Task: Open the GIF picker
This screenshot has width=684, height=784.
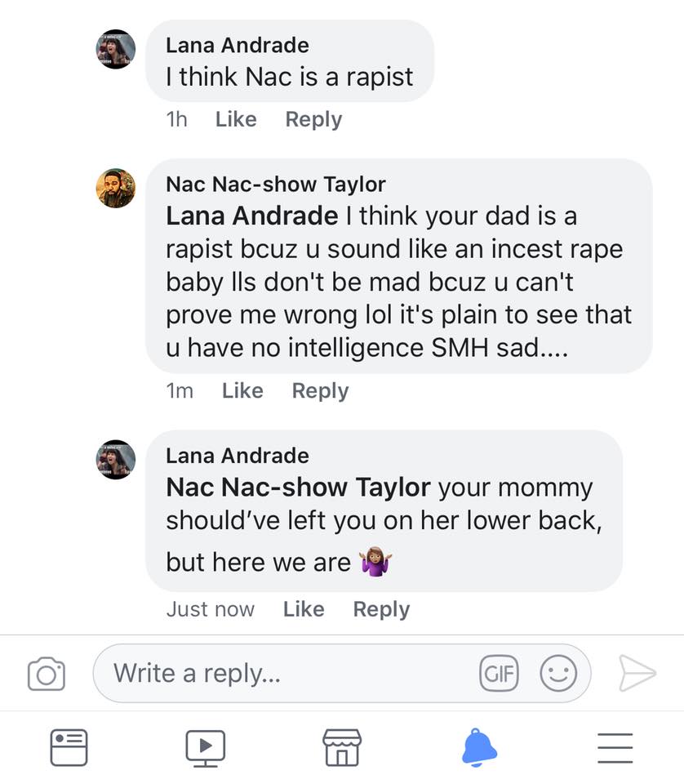Action: pyautogui.click(x=497, y=674)
